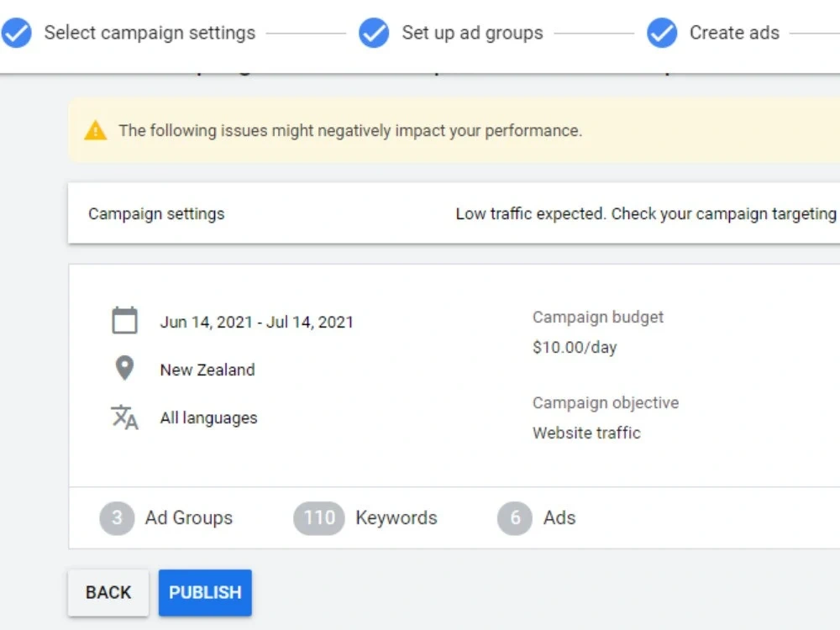
Task: Click the calendar icon beside date range
Action: 124,320
